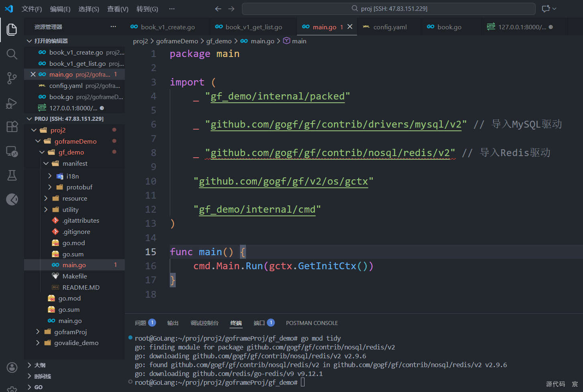The width and height of the screenshot is (583, 392).
Task: Open Remote Explorer view icon
Action: tap(12, 151)
